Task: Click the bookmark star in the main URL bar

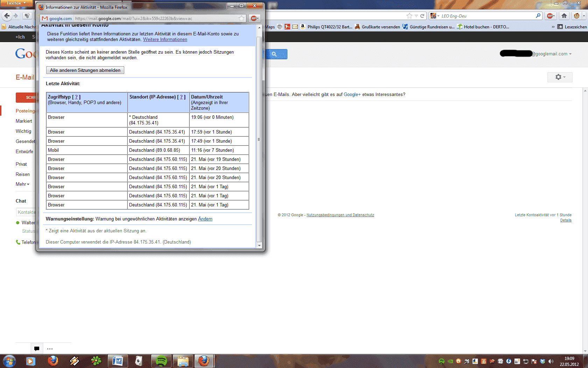Action: 409,16
